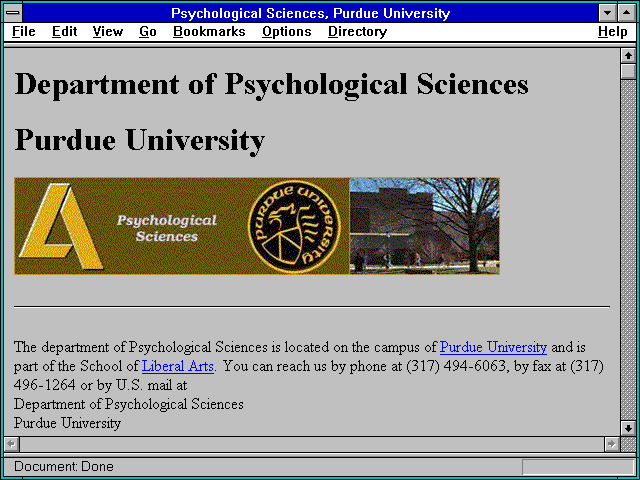Click the campus building photo
640x480 pixels.
pos(424,226)
